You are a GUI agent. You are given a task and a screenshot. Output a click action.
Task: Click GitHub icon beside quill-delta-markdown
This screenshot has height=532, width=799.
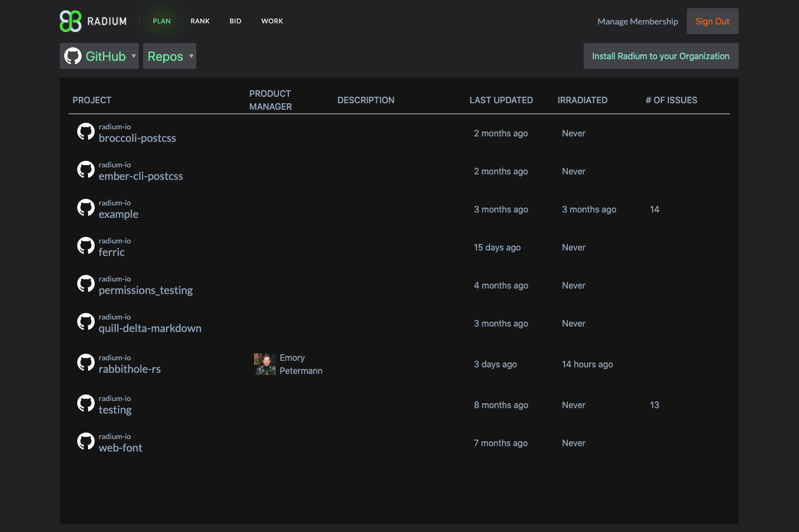pos(86,322)
